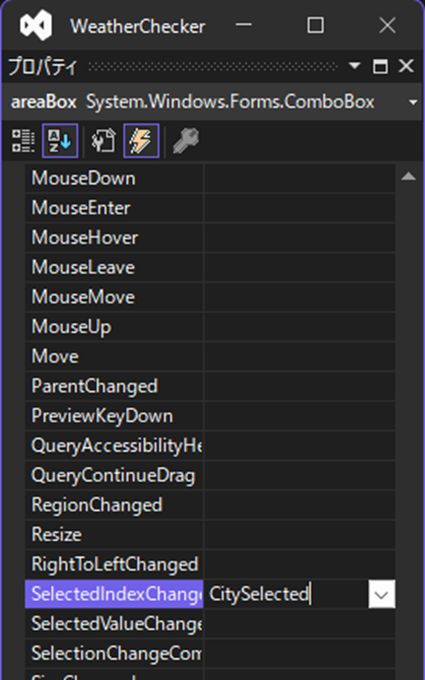Maximize the WeatherChecker window
Viewport: 425px width, 680px height.
[x=315, y=25]
